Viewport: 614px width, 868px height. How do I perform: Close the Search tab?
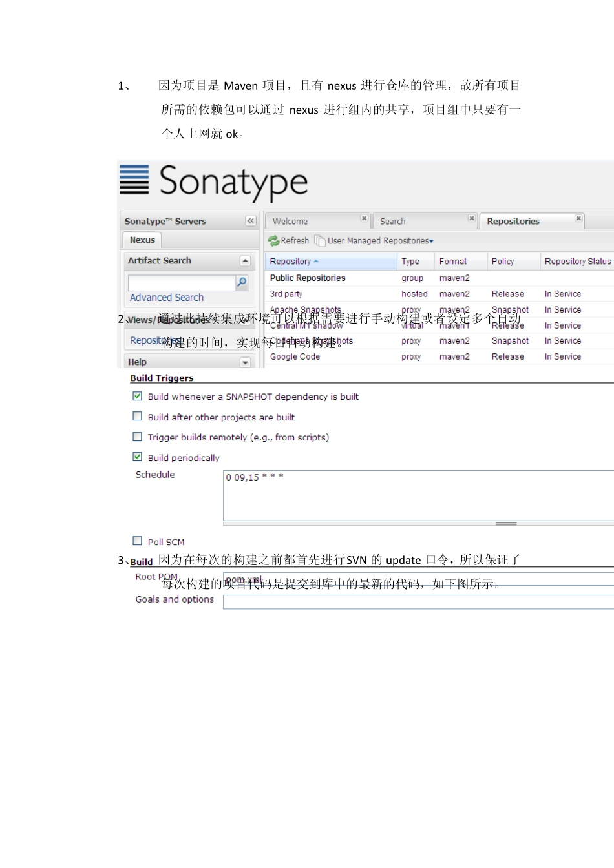[x=472, y=218]
